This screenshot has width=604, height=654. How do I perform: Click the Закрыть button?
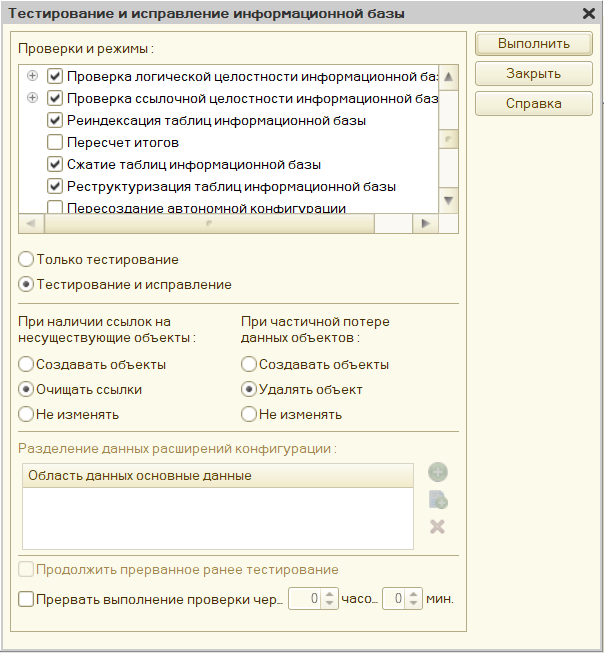pyautogui.click(x=534, y=74)
